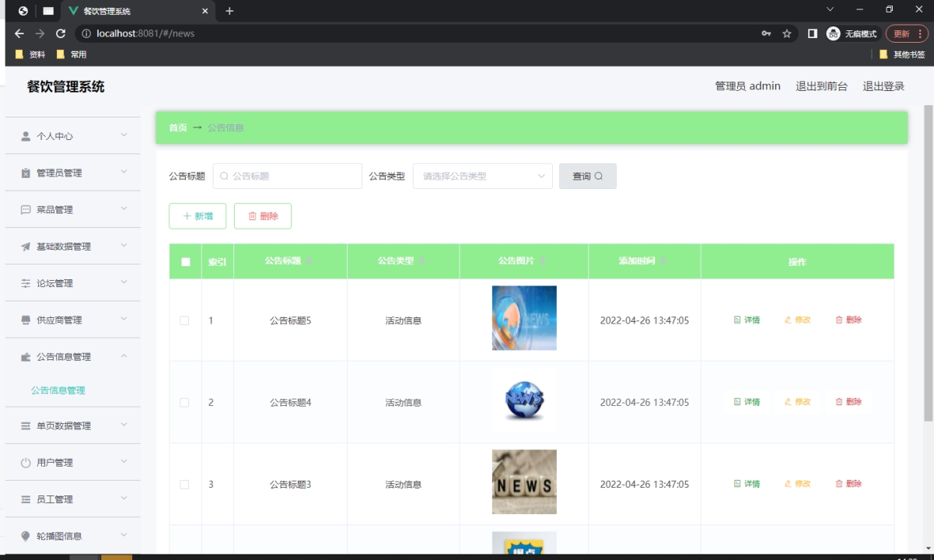Image resolution: width=934 pixels, height=560 pixels.
Task: Click the 轮播图信息 bulb icon
Action: (26, 536)
